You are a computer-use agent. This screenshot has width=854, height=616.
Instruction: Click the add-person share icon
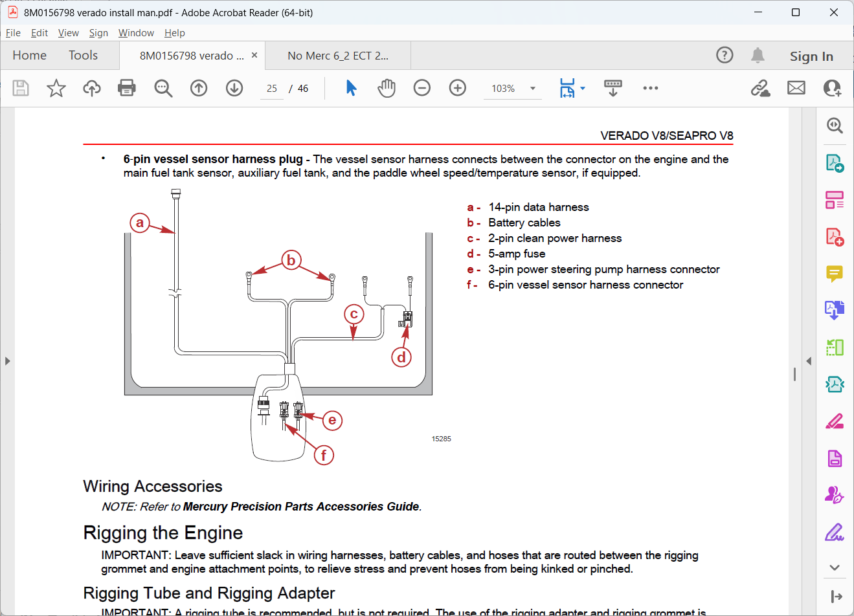pyautogui.click(x=832, y=88)
